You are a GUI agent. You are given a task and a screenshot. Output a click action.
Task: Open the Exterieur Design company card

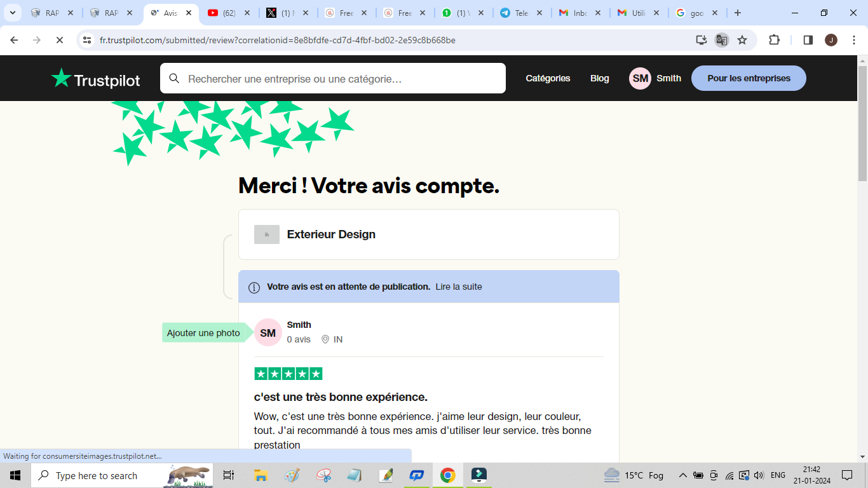[429, 234]
